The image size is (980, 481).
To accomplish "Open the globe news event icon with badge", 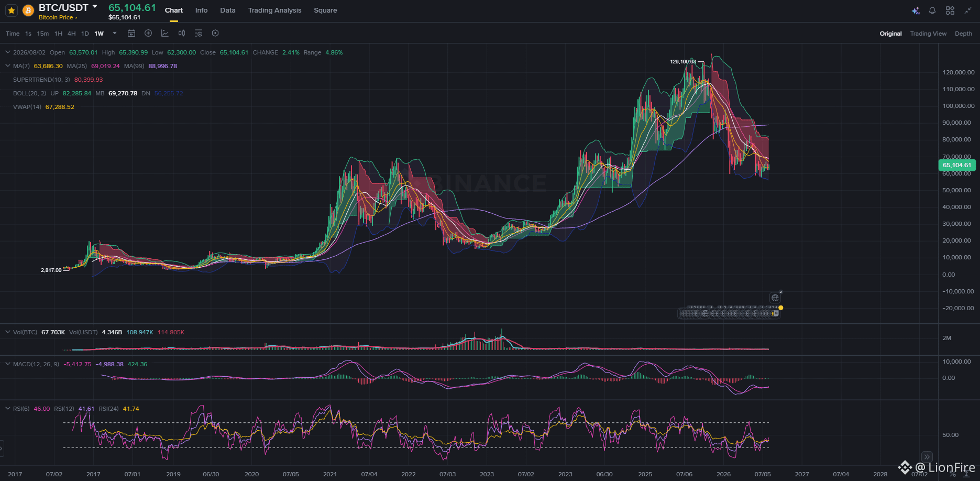I will 775,298.
